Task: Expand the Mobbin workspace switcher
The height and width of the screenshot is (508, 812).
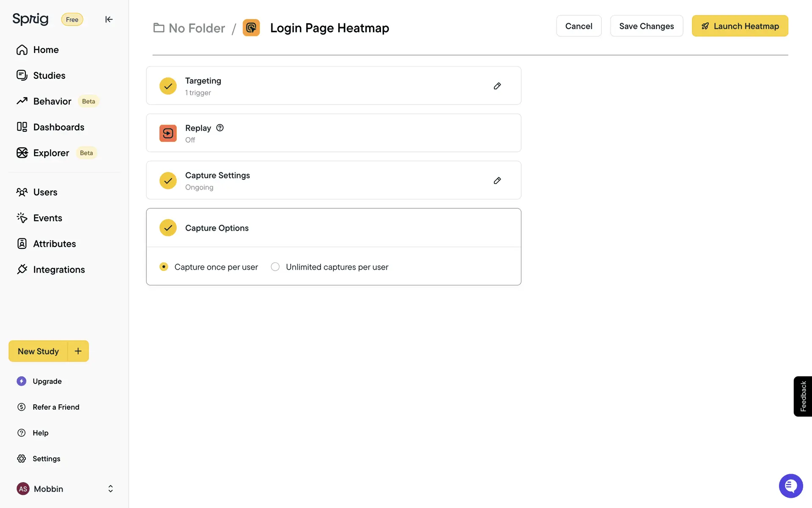Action: coord(110,489)
